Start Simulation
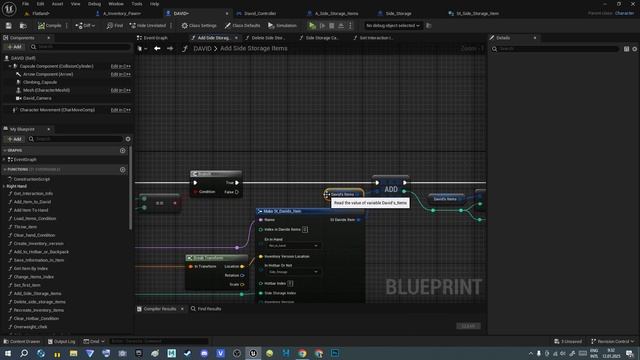Image resolution: width=640 pixels, height=360 pixels. coord(282,26)
